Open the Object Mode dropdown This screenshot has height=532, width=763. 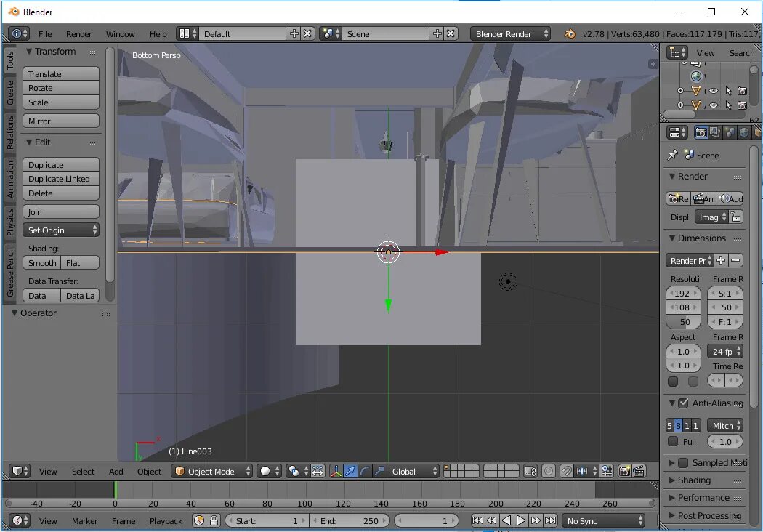click(x=211, y=471)
